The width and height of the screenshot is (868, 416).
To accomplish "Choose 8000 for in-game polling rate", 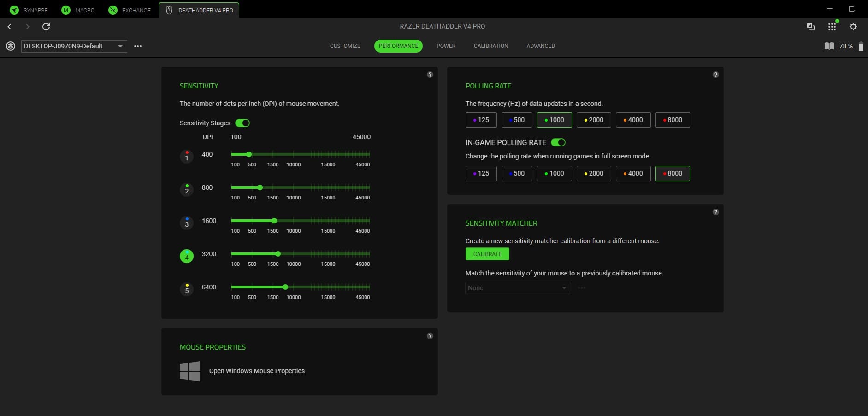I will coord(673,173).
